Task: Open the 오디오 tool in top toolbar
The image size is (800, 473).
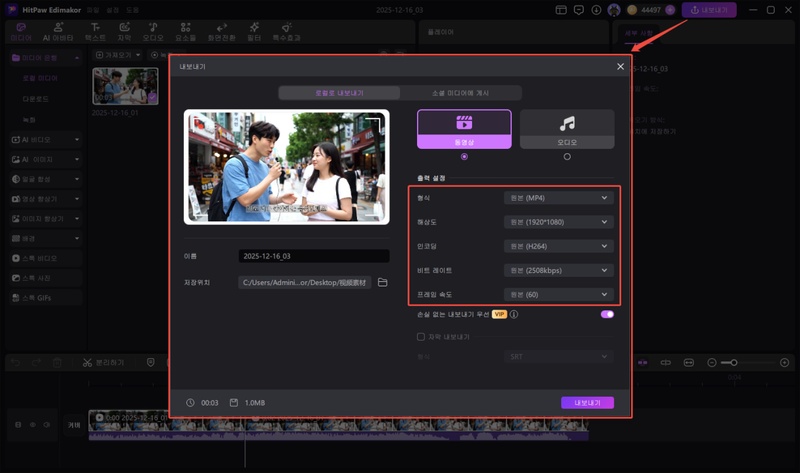Action: click(x=153, y=32)
